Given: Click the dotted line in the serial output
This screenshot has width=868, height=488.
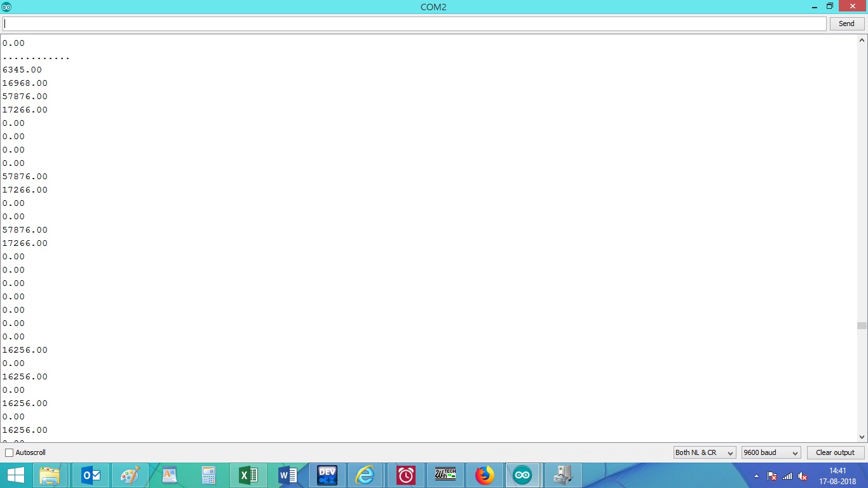Looking at the screenshot, I should click(36, 58).
